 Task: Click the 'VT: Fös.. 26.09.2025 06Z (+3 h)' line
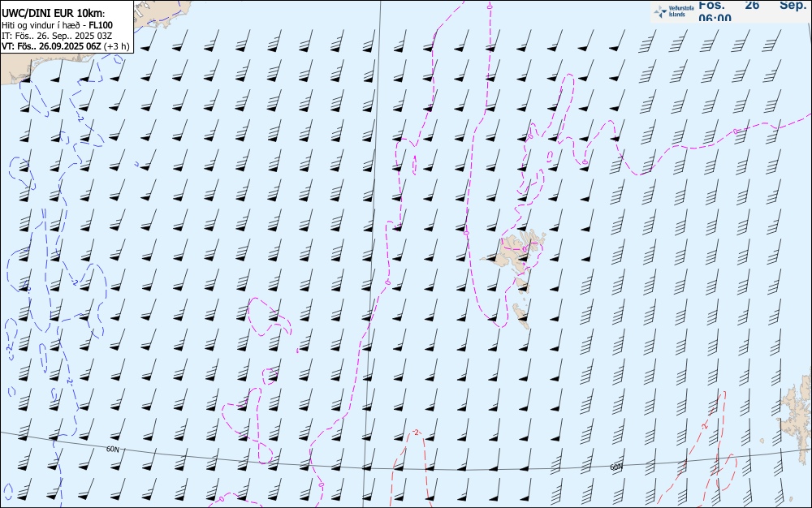point(65,46)
